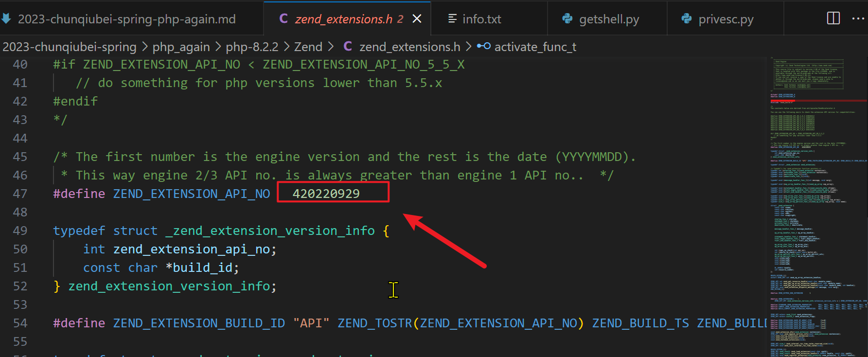Click the "API" string on line 54
The image size is (868, 357).
311,323
